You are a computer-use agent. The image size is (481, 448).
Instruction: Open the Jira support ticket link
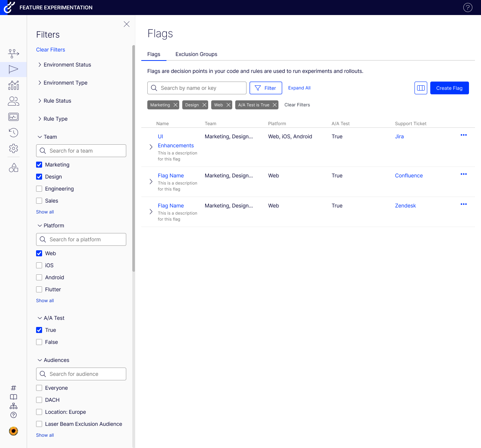[x=399, y=136]
